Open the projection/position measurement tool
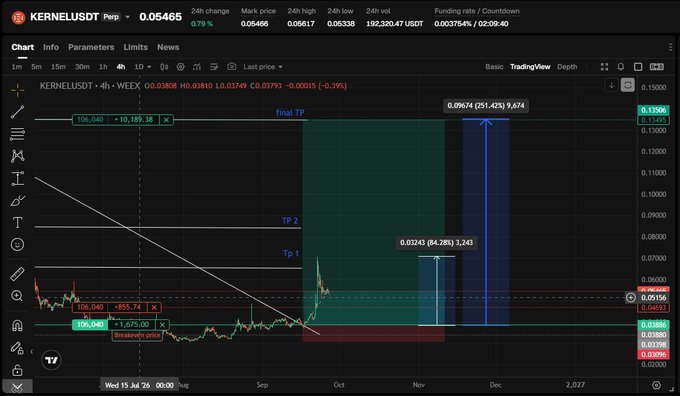Screen dimensions: 680x396 click(17, 178)
